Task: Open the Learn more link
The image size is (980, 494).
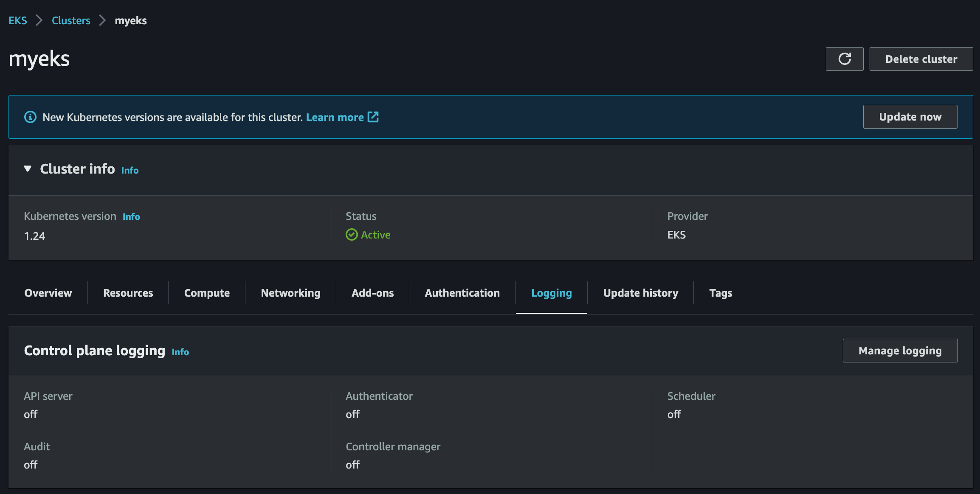Action: [335, 117]
